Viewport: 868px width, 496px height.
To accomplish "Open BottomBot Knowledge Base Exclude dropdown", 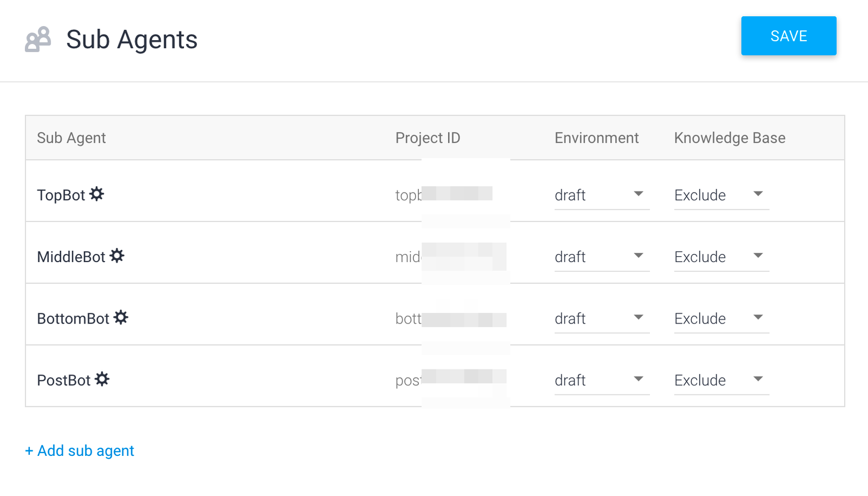I will (x=722, y=319).
